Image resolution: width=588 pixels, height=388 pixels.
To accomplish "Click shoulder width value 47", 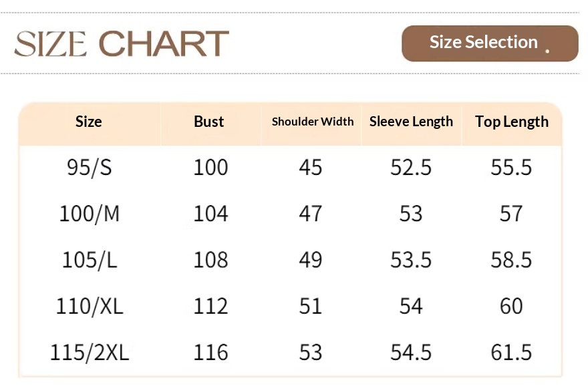I will [x=311, y=214].
